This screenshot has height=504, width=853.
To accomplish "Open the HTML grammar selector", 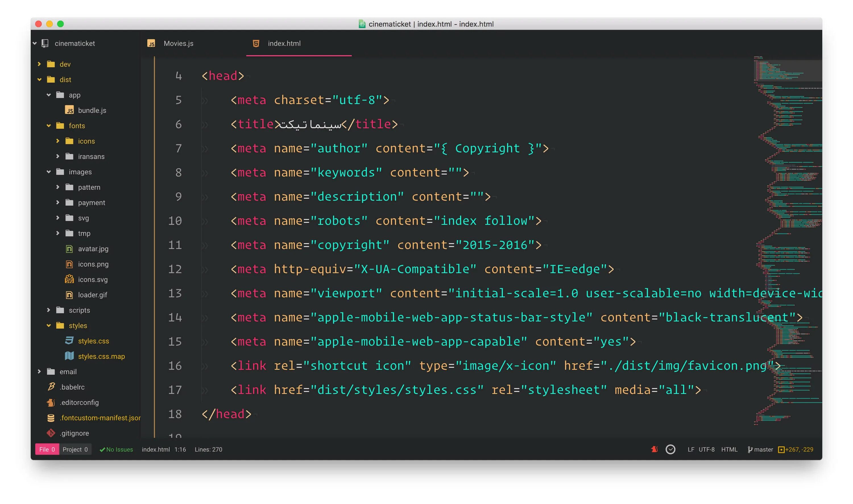I will click(x=729, y=449).
